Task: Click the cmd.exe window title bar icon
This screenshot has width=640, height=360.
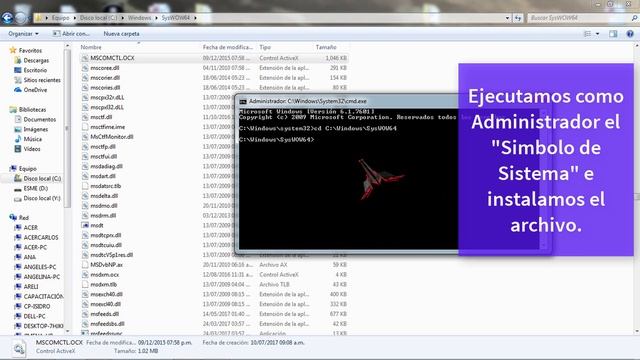Action: click(243, 101)
